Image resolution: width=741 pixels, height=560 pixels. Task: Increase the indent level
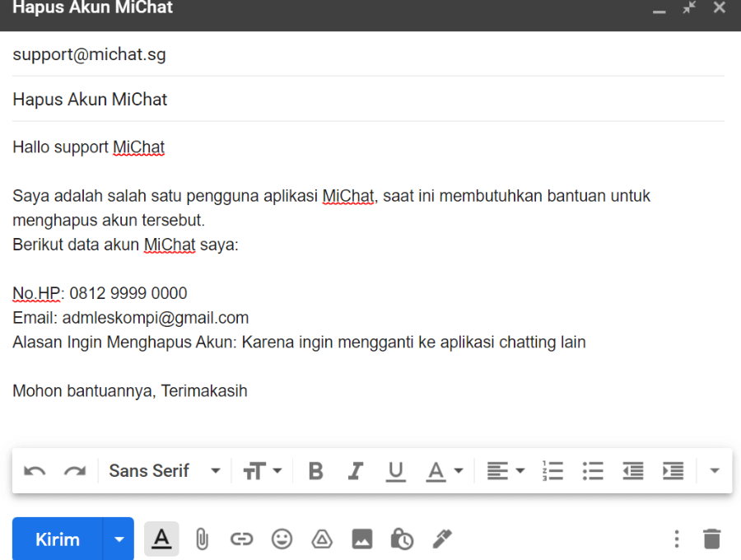(673, 471)
